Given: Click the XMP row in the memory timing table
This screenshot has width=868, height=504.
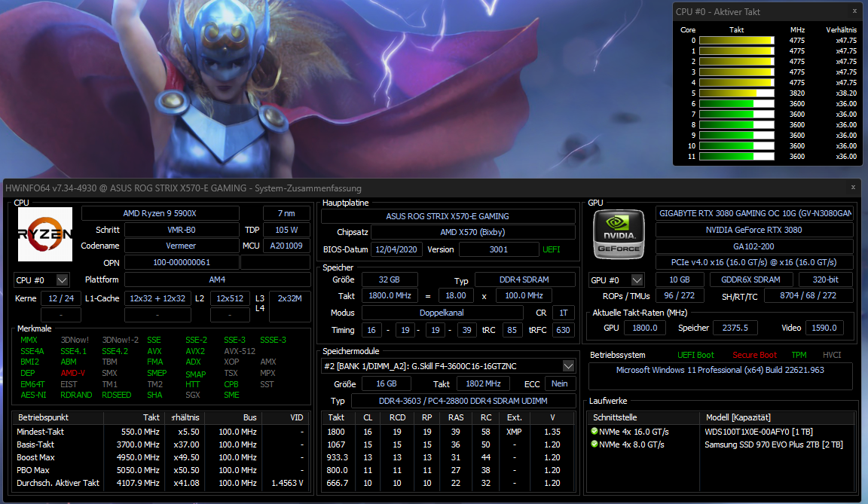Looking at the screenshot, I should [x=448, y=432].
